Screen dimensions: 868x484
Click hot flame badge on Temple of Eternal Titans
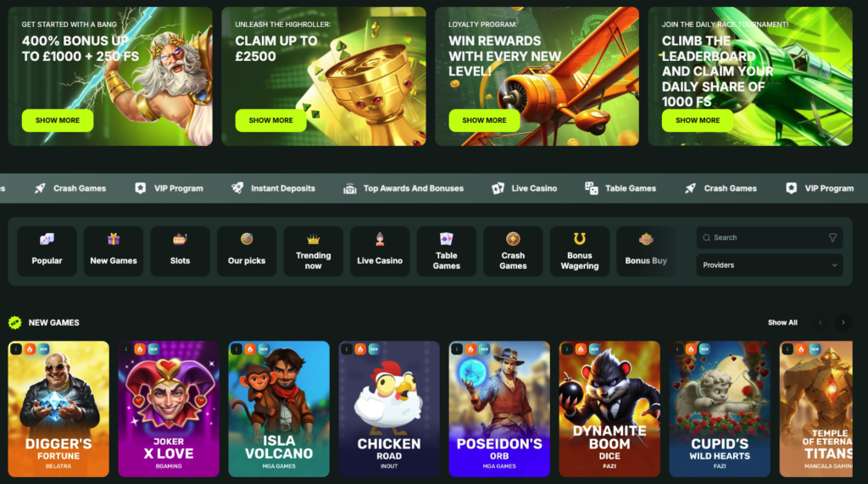coord(801,349)
